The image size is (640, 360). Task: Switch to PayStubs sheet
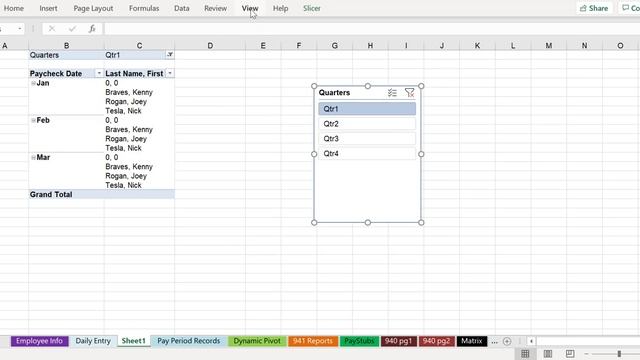(x=359, y=341)
